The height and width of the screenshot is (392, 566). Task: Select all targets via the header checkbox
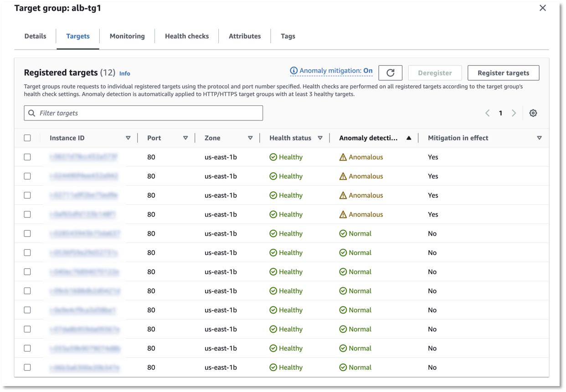coord(27,138)
